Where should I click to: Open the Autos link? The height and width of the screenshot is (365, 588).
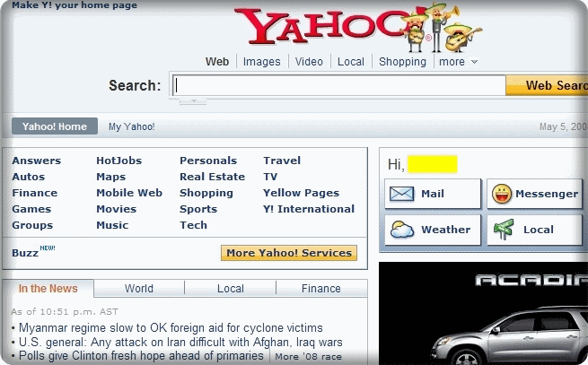pyautogui.click(x=29, y=177)
